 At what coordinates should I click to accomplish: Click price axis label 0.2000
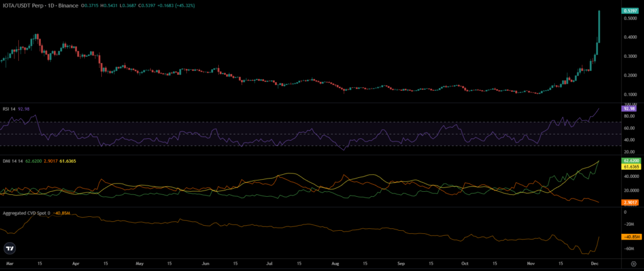(x=630, y=75)
